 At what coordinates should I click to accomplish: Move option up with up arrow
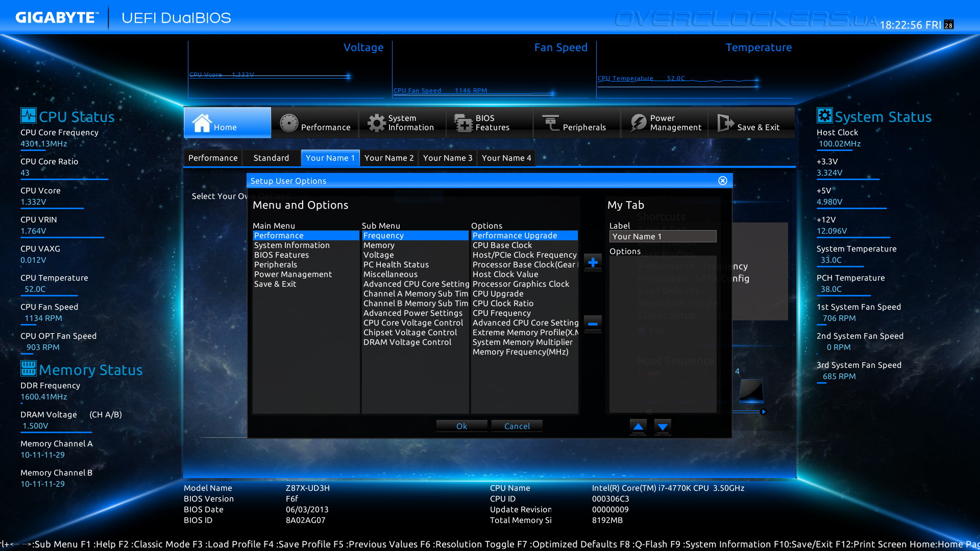click(638, 427)
